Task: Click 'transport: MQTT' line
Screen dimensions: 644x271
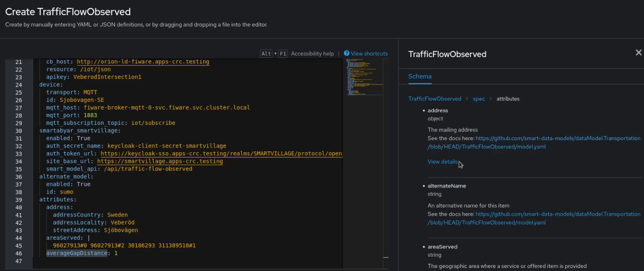Action: coord(72,92)
